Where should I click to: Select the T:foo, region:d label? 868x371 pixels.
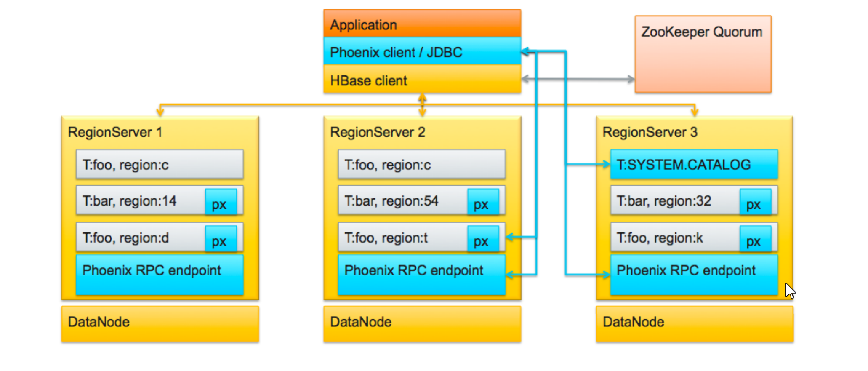click(x=125, y=238)
